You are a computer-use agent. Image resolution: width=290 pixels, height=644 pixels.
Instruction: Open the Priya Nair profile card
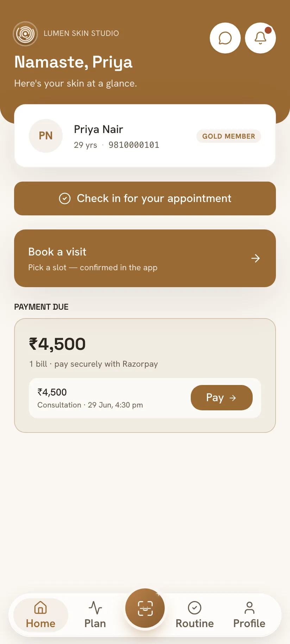click(x=145, y=135)
